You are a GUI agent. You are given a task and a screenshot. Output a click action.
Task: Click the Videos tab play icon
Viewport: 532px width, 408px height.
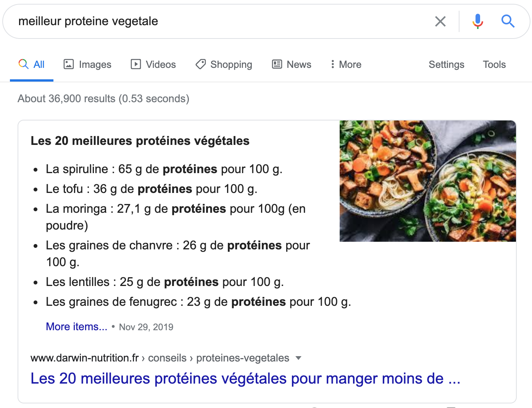(x=135, y=64)
